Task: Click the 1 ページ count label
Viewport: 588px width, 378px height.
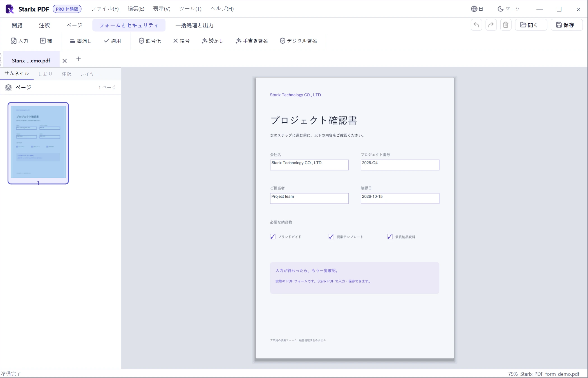Action: tap(107, 87)
